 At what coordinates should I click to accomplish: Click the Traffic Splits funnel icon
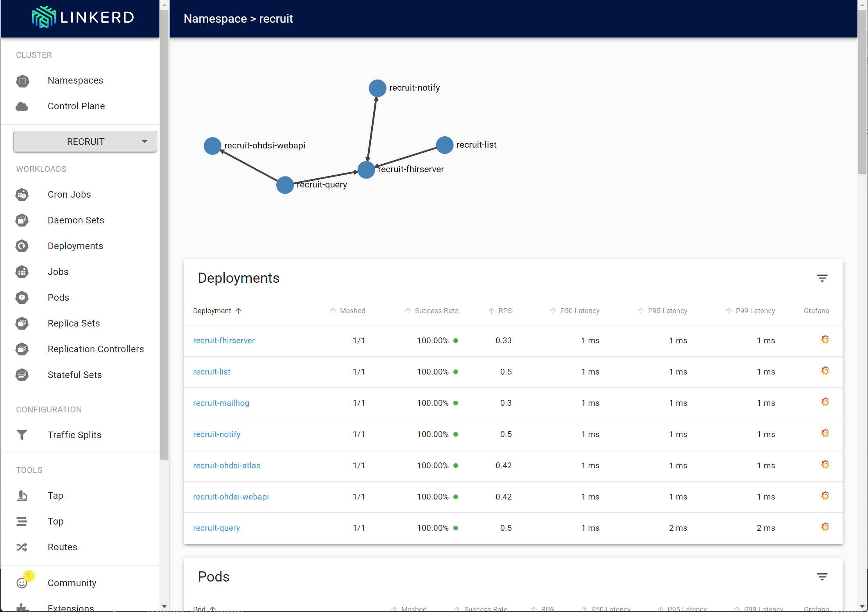[22, 435]
